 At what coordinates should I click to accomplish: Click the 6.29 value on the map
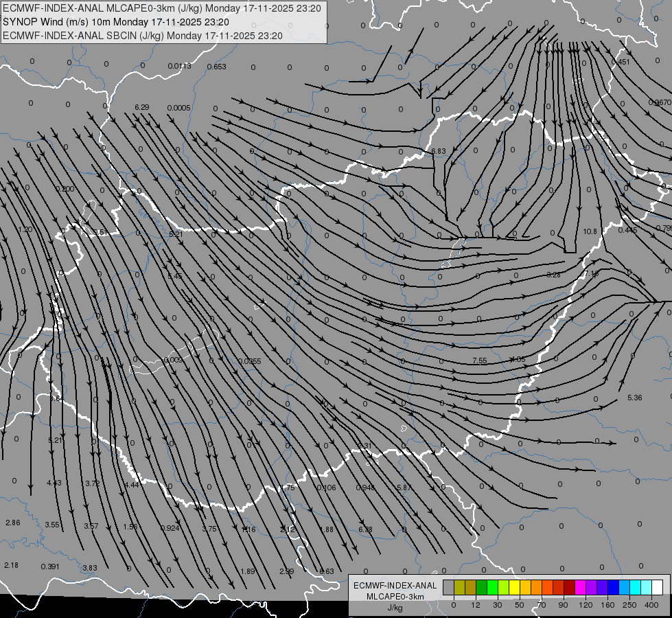coord(142,107)
